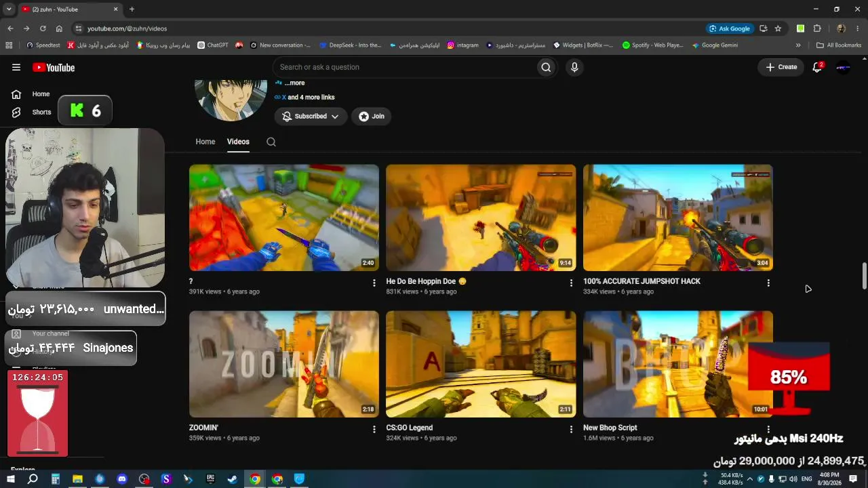Show hidden bookmarks with the chevron
The height and width of the screenshot is (488, 868).
(798, 45)
